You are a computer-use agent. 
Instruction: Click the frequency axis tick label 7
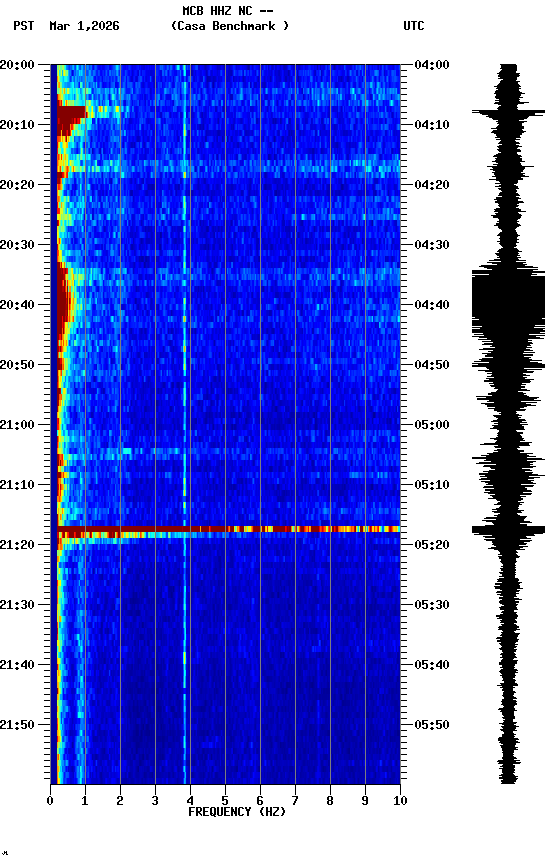(x=295, y=801)
